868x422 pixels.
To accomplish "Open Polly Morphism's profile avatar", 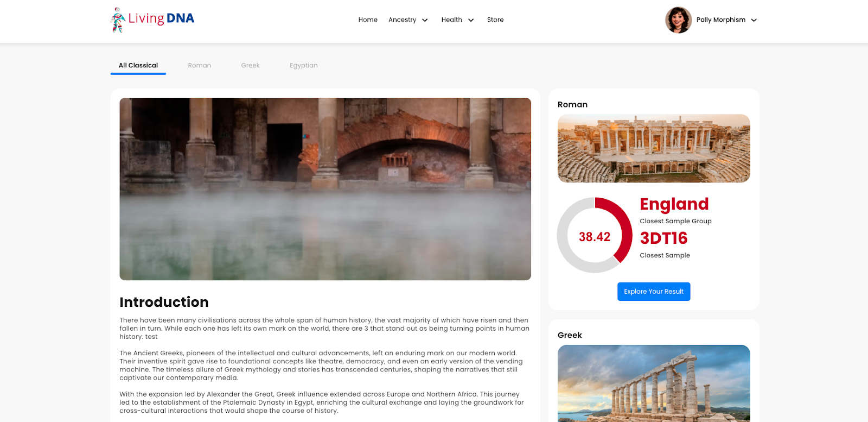I will 678,20.
